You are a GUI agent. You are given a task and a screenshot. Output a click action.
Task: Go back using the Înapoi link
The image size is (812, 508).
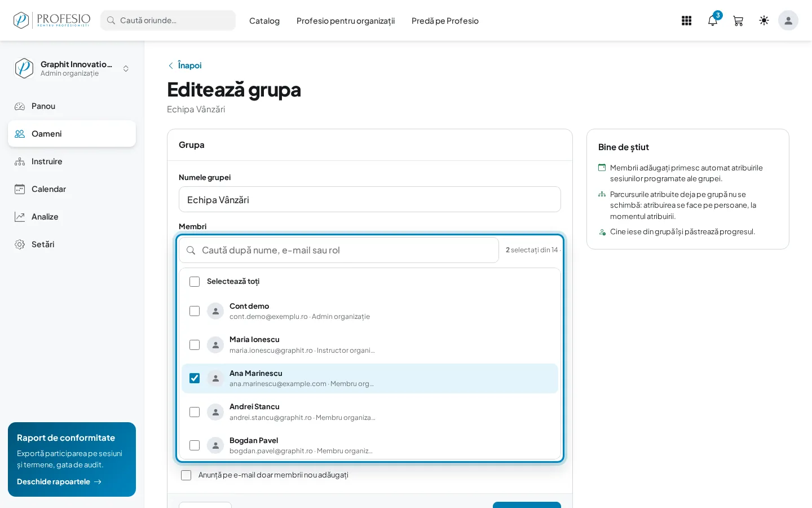(184, 65)
